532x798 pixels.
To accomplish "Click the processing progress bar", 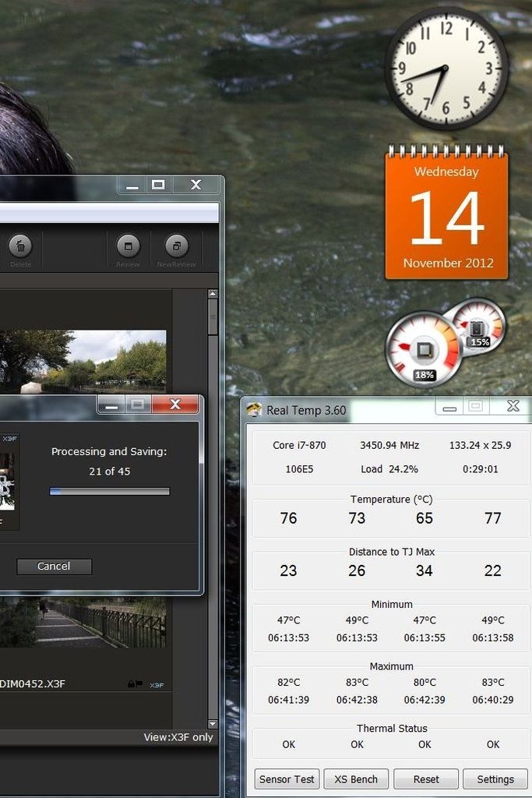I will (x=109, y=491).
